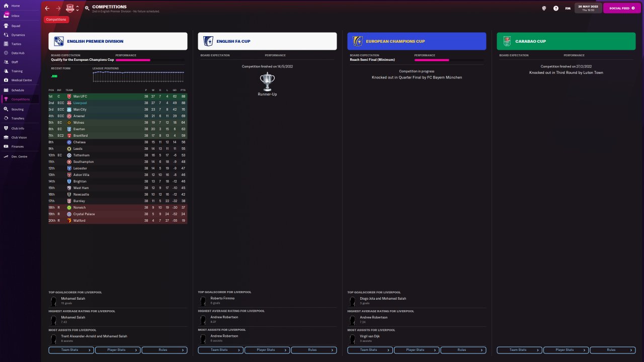This screenshot has width=644, height=362.
Task: Click the Norwich badge in the table
Action: pos(69,207)
